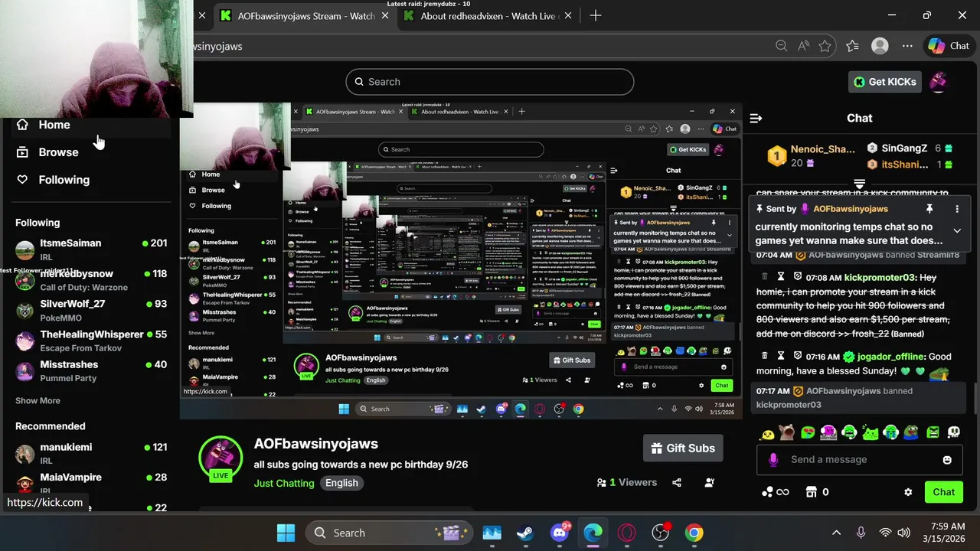Timeout kickpromoter03 using hourglass icon
980x551 pixels.
point(781,276)
